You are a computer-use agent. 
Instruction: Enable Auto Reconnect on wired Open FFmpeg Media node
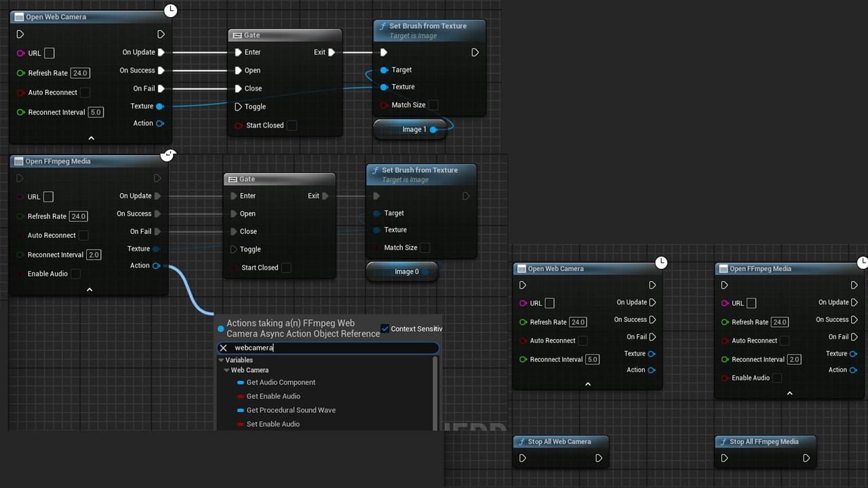[x=83, y=235]
